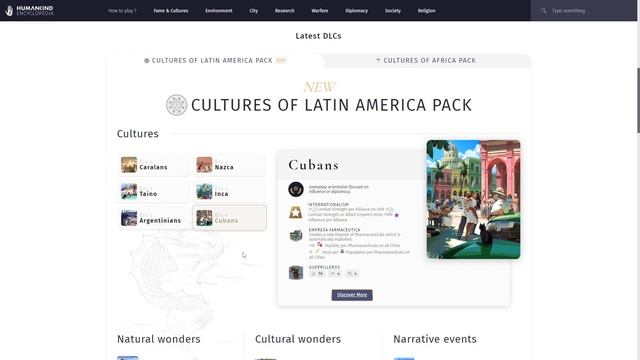
Task: Open the City menu
Action: pyautogui.click(x=253, y=11)
